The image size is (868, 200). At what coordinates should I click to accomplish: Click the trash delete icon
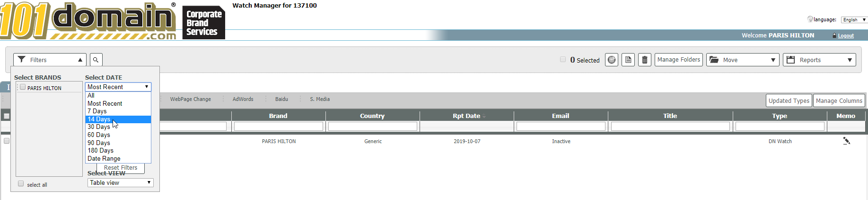(644, 60)
